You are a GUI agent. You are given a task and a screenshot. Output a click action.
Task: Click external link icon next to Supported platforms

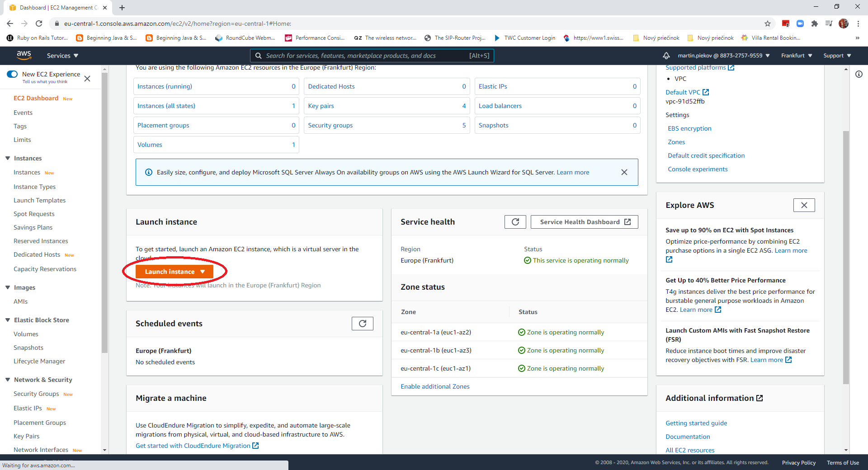pos(731,68)
